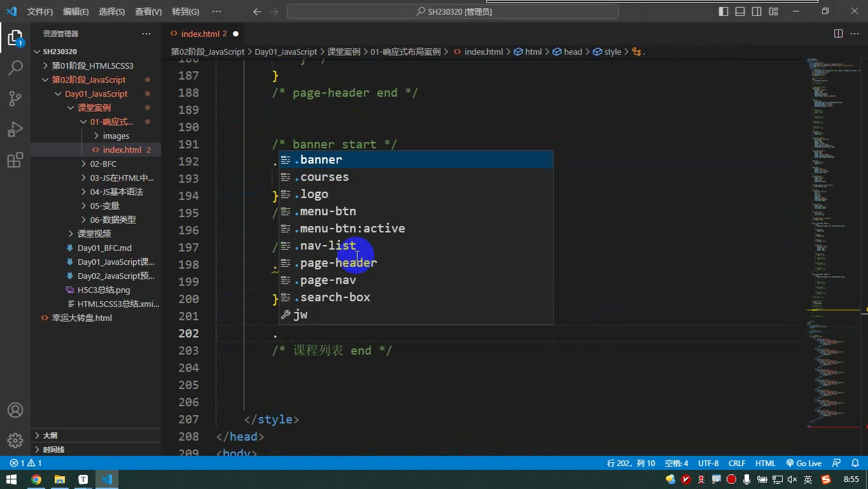The height and width of the screenshot is (489, 868).
Task: Toggle the primary sidebar layout icon
Action: click(724, 11)
